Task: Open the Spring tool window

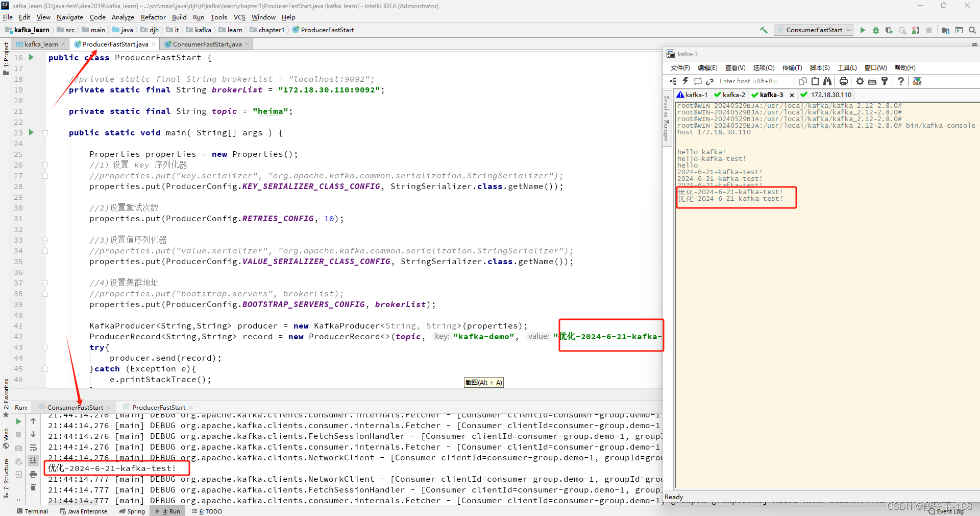Action: 132,511
